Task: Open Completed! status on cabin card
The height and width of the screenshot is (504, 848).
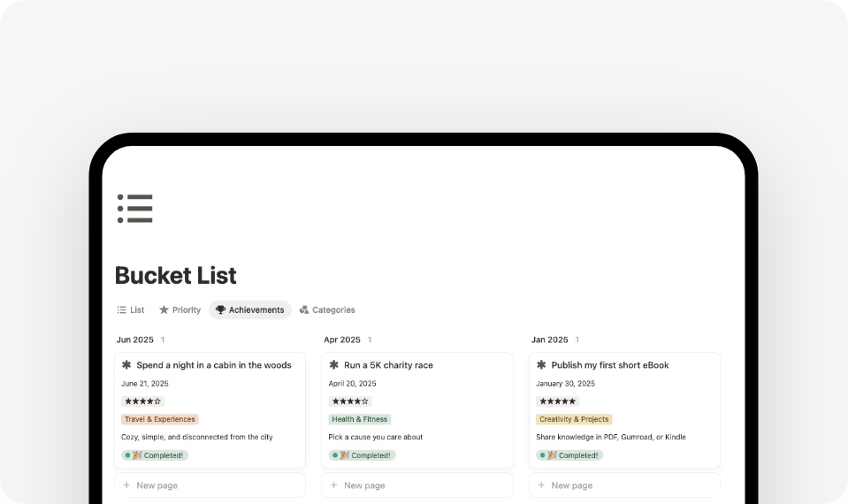Action: point(155,455)
